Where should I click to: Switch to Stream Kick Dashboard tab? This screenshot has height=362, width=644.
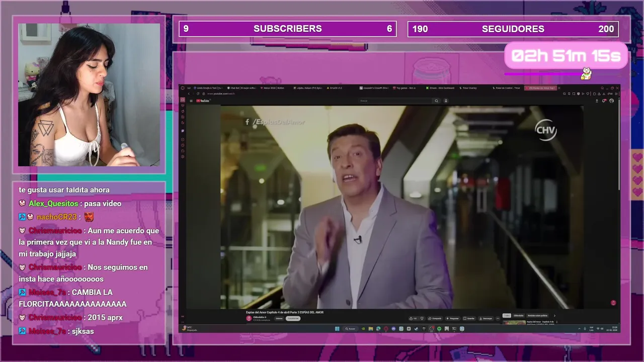440,88
